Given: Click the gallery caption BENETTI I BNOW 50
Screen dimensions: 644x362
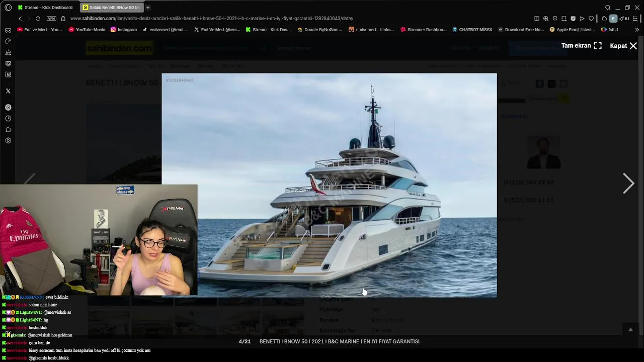Looking at the screenshot, I should pyautogui.click(x=339, y=341).
